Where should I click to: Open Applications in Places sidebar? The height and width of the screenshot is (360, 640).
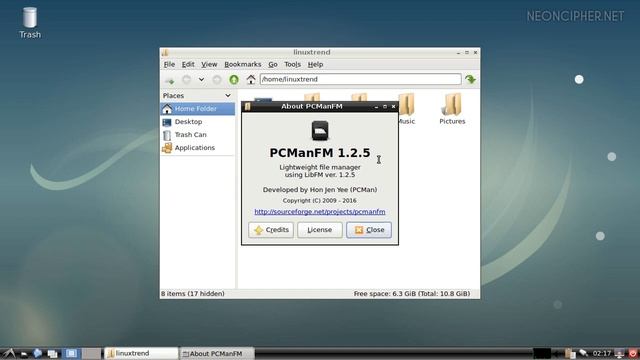(198, 148)
